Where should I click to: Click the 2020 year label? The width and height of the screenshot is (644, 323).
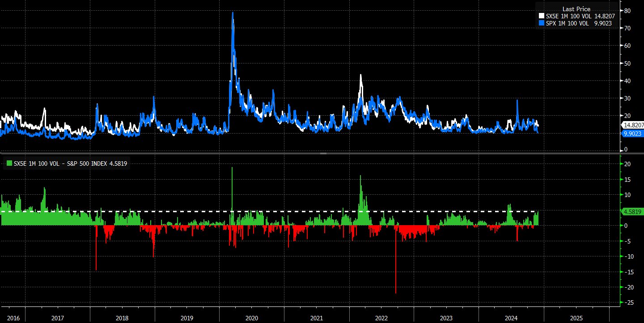pos(252,318)
